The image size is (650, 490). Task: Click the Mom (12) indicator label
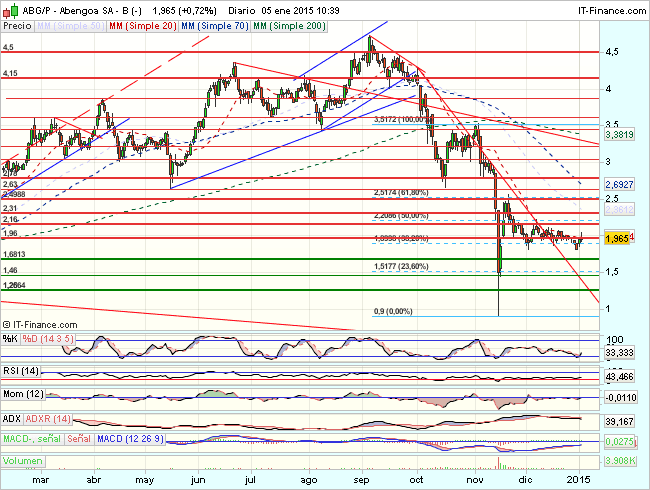(x=23, y=394)
